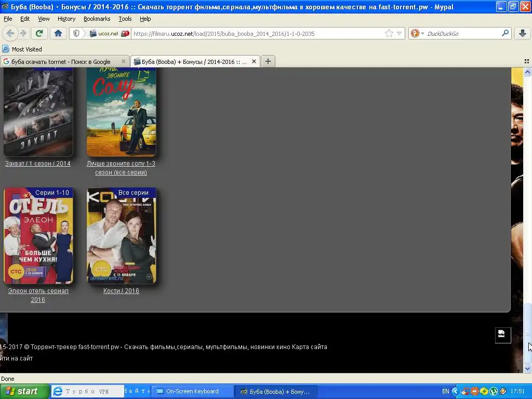Open a new tab with plus button

coord(268,61)
